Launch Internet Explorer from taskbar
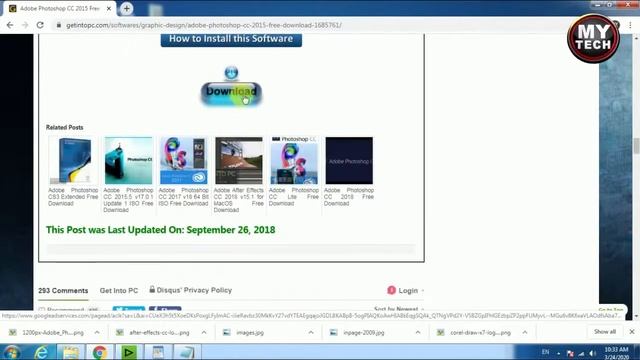 41,352
